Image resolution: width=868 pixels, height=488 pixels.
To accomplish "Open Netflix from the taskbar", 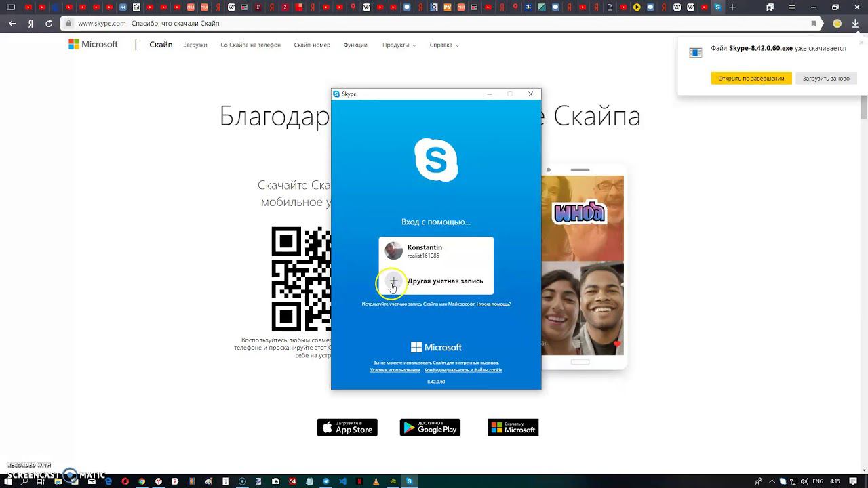I will [359, 481].
